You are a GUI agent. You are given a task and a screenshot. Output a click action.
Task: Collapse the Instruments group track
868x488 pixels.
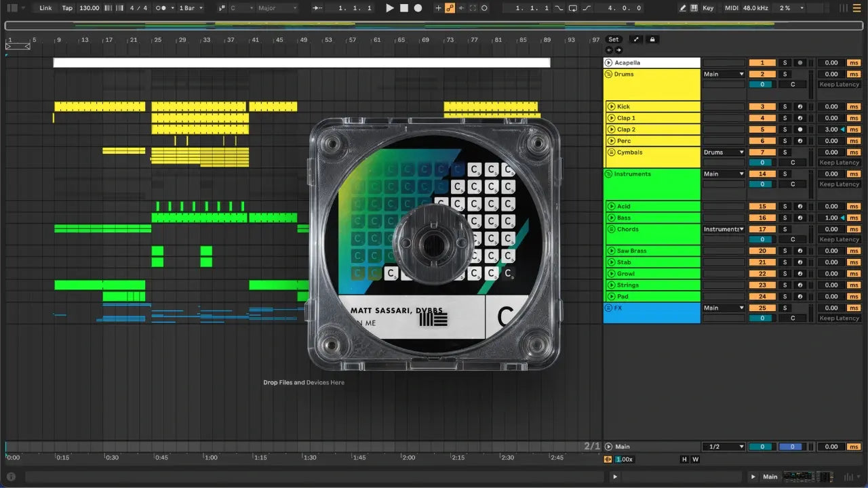609,174
